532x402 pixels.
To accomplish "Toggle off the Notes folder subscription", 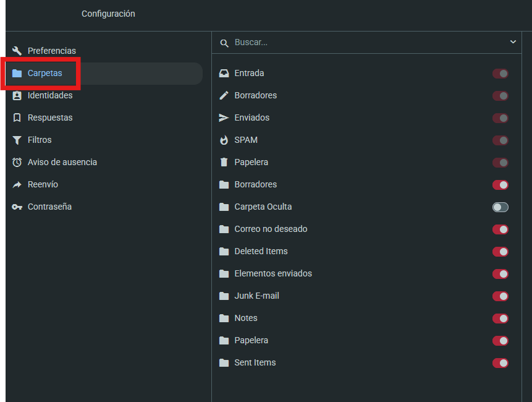I will [x=500, y=318].
